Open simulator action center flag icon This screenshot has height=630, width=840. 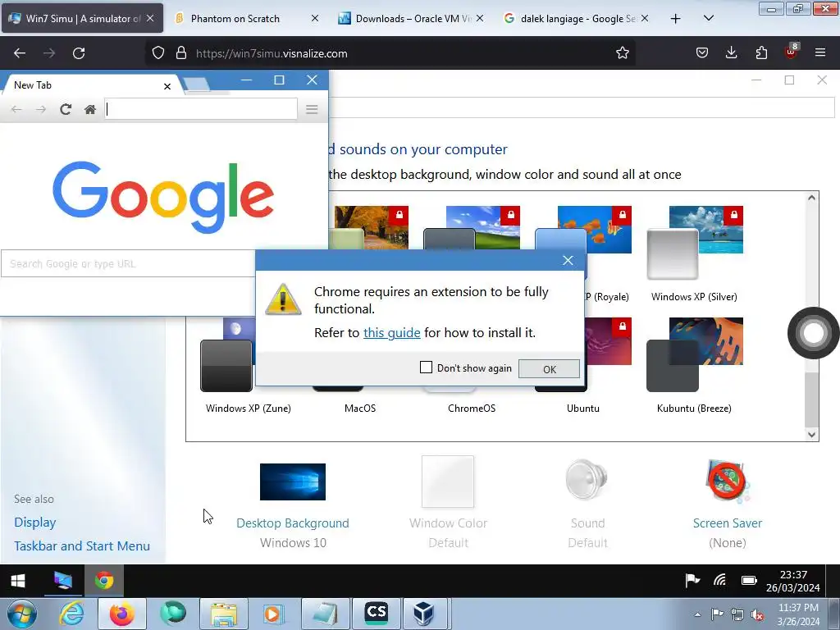point(692,580)
